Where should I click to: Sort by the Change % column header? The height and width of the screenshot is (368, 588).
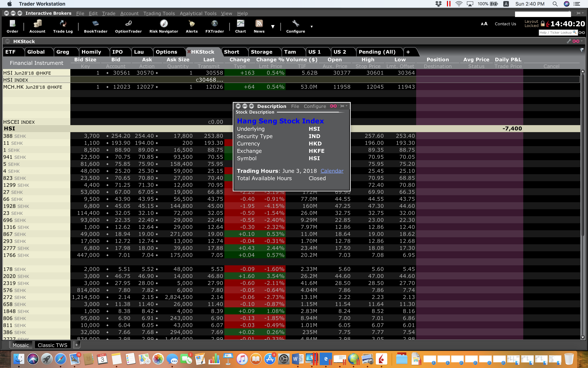[270, 60]
